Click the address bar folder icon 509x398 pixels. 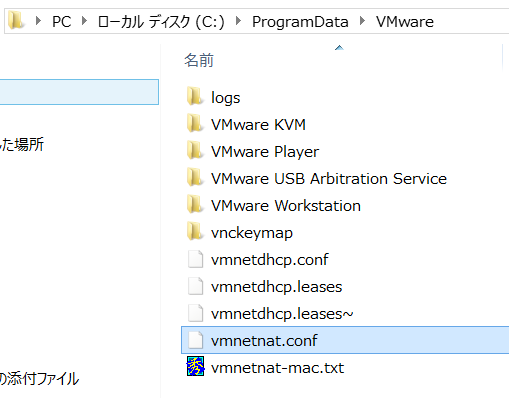point(16,21)
